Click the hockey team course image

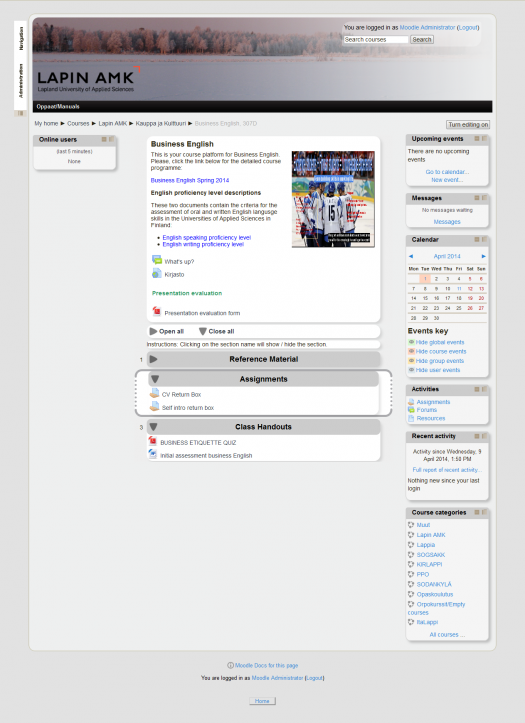[x=333, y=199]
